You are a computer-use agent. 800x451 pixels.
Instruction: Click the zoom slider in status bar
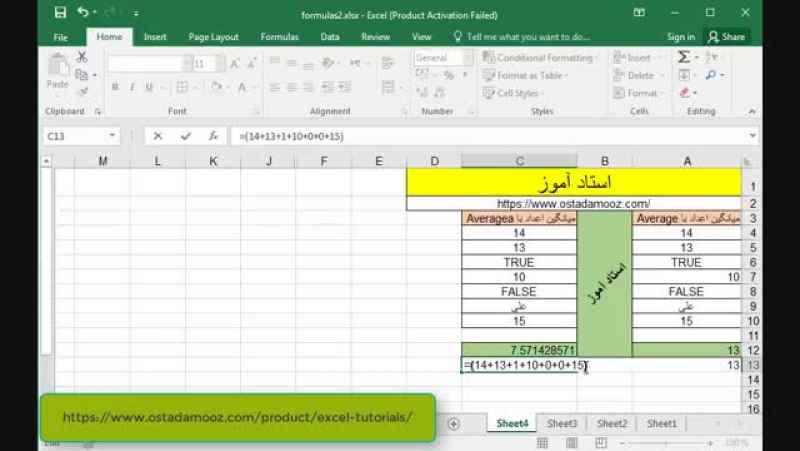click(666, 443)
